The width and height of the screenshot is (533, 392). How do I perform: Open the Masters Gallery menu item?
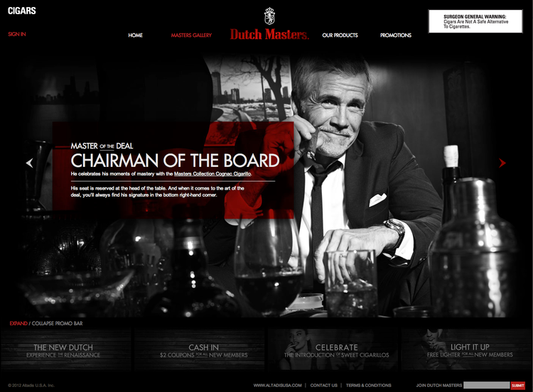pos(191,35)
